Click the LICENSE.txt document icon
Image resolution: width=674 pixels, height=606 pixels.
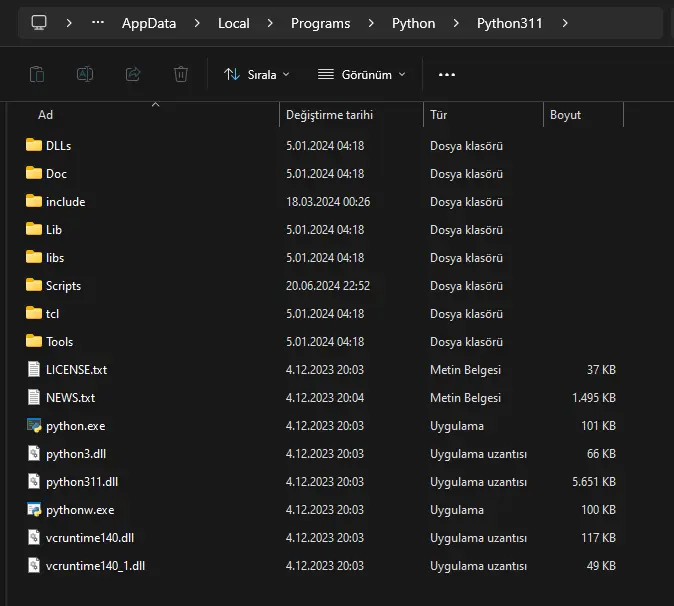tap(34, 369)
